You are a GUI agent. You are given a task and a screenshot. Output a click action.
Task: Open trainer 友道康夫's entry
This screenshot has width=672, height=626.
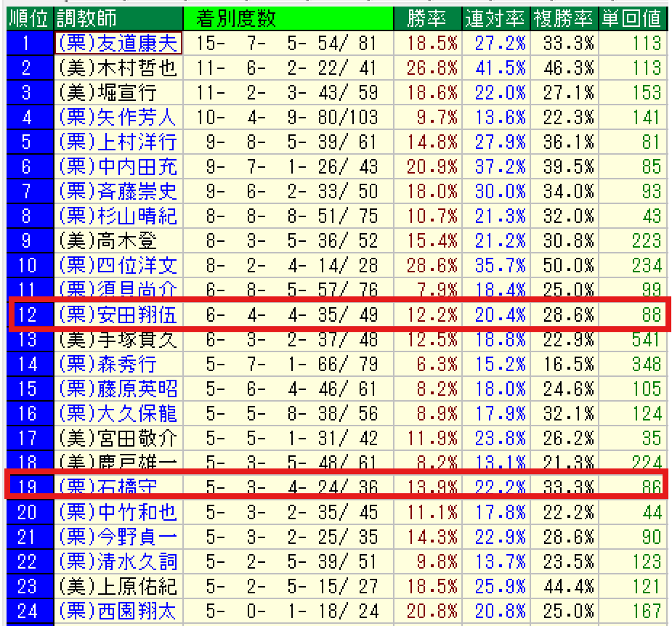pos(118,44)
